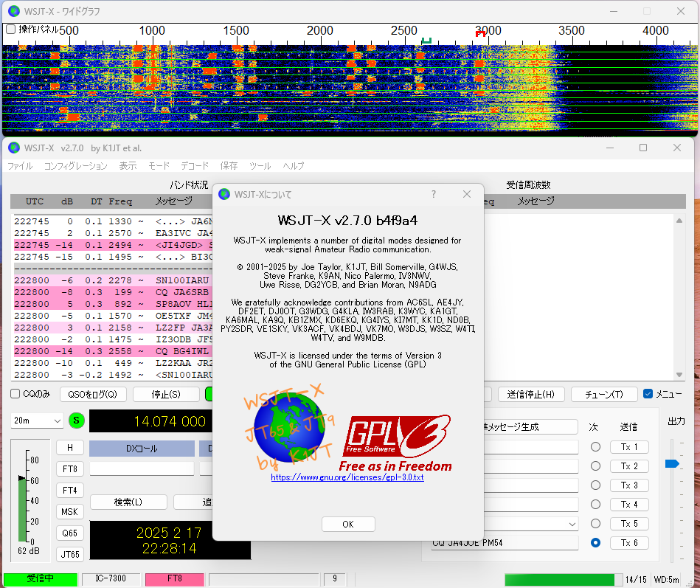Select the 222800 SN100IARU row at 2278
Image resolution: width=700 pixels, height=588 pixels.
113,280
